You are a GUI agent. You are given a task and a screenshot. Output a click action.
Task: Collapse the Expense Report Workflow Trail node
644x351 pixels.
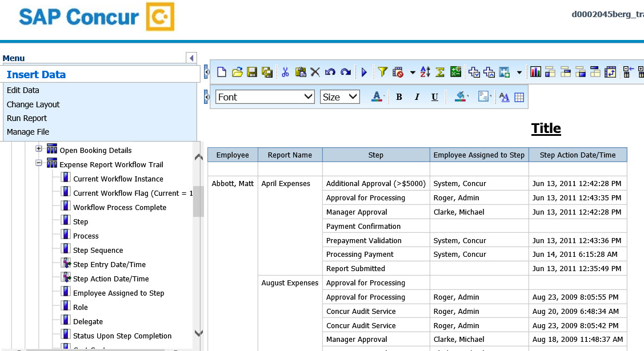pyautogui.click(x=39, y=163)
